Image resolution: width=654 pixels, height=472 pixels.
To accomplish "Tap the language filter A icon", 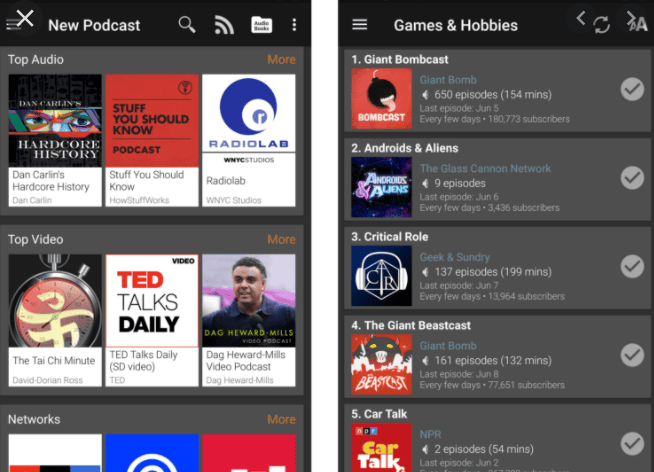I will tap(638, 23).
